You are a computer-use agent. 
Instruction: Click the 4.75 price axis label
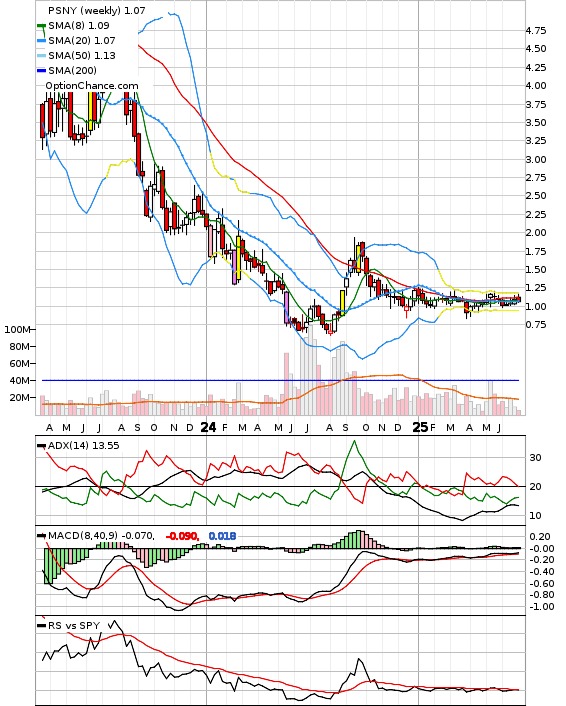(x=536, y=31)
